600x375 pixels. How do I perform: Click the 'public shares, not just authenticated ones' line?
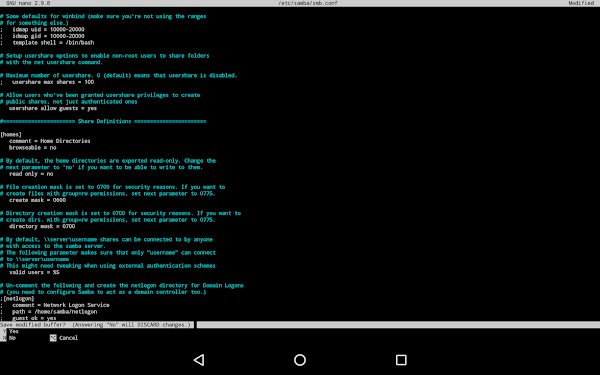coord(69,102)
